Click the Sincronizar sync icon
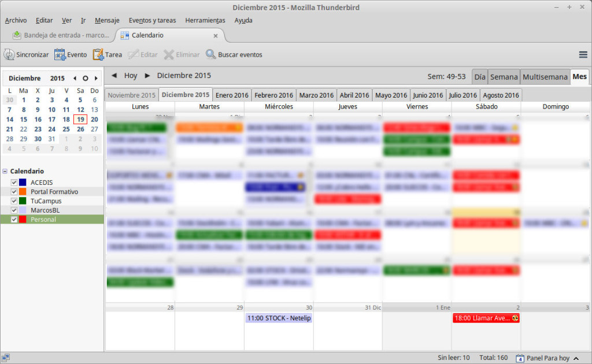The width and height of the screenshot is (592, 364). (9, 55)
